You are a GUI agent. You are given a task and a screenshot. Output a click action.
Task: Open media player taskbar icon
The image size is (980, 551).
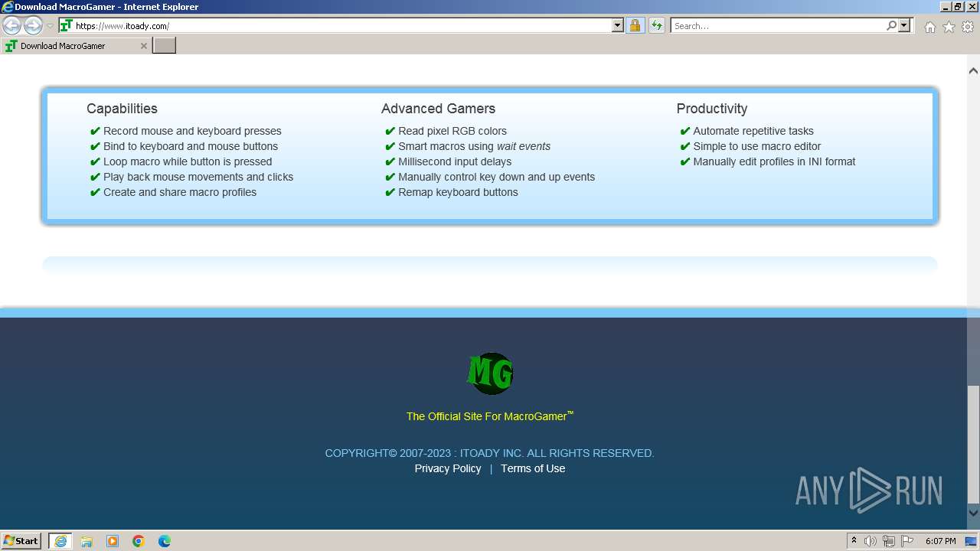113,541
